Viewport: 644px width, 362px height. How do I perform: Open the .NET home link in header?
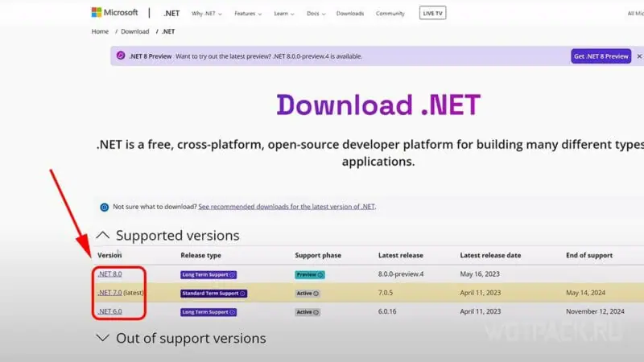(x=171, y=13)
